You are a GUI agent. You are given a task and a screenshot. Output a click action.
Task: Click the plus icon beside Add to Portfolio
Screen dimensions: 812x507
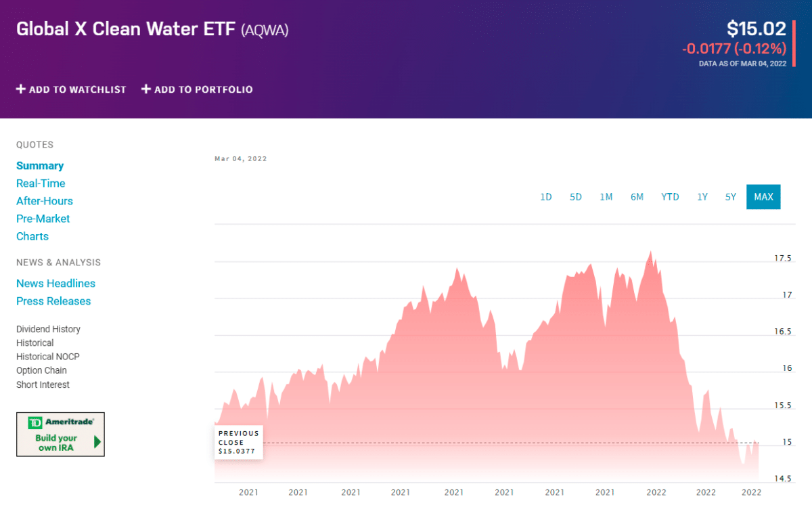[146, 89]
